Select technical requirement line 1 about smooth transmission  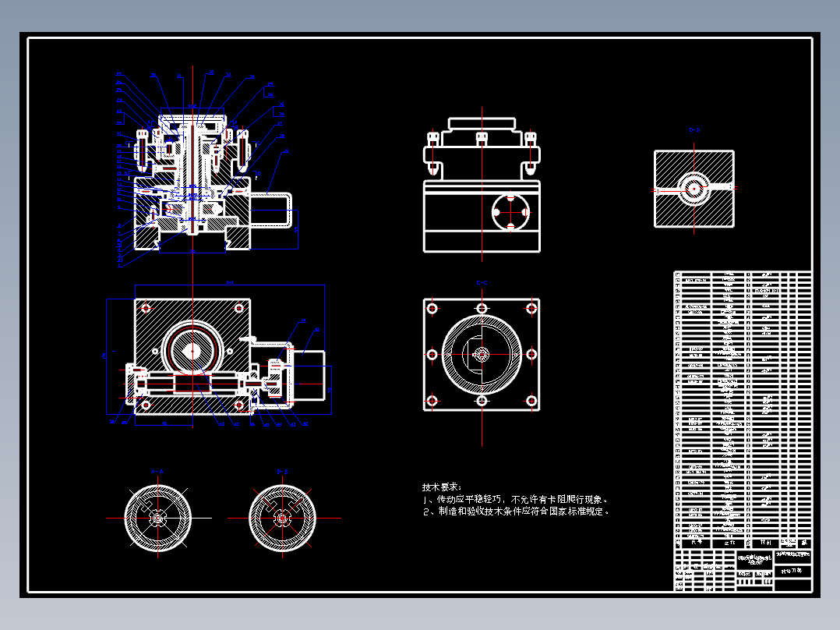pyautogui.click(x=515, y=499)
